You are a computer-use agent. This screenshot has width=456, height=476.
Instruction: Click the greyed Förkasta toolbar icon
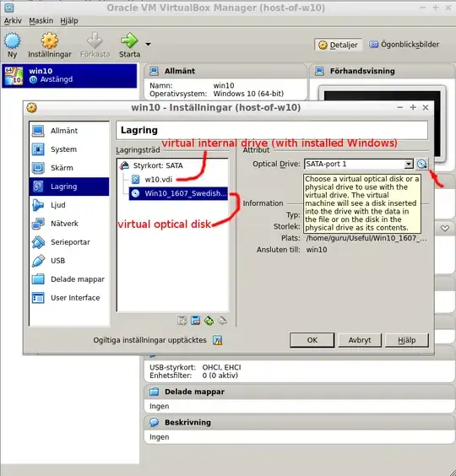[95, 45]
